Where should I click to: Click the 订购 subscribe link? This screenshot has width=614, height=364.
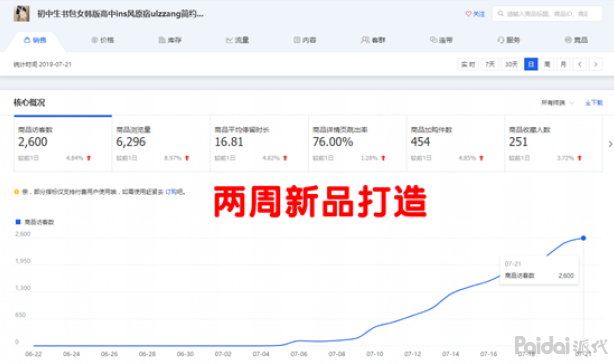click(x=171, y=192)
